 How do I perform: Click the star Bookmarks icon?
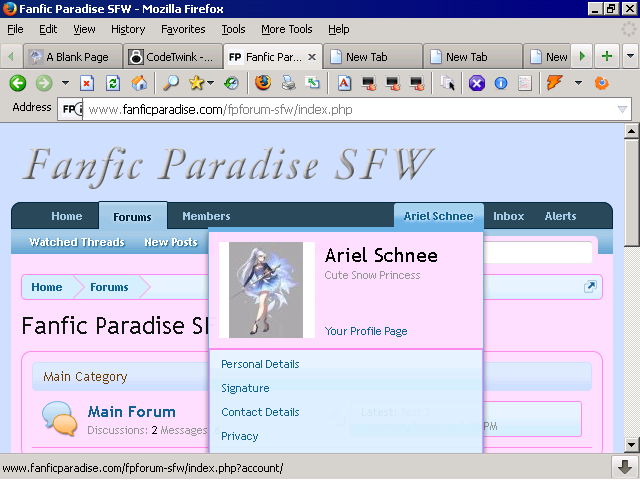click(196, 83)
